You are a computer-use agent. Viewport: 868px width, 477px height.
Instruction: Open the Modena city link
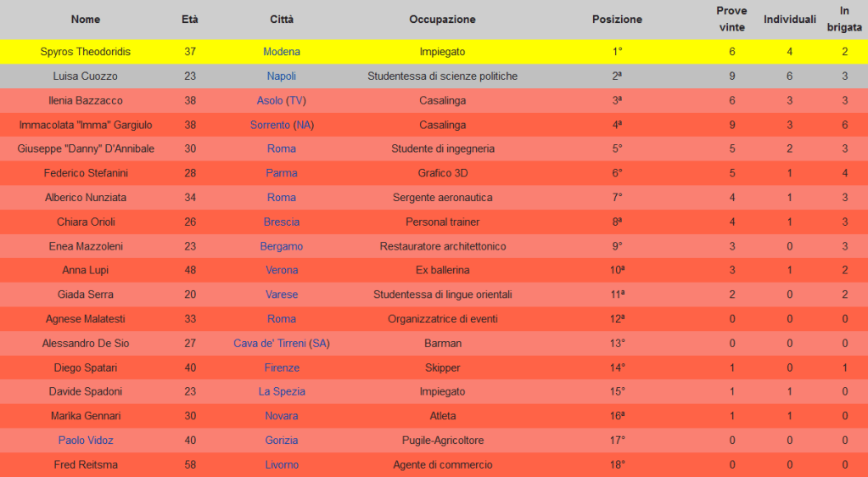pos(281,52)
